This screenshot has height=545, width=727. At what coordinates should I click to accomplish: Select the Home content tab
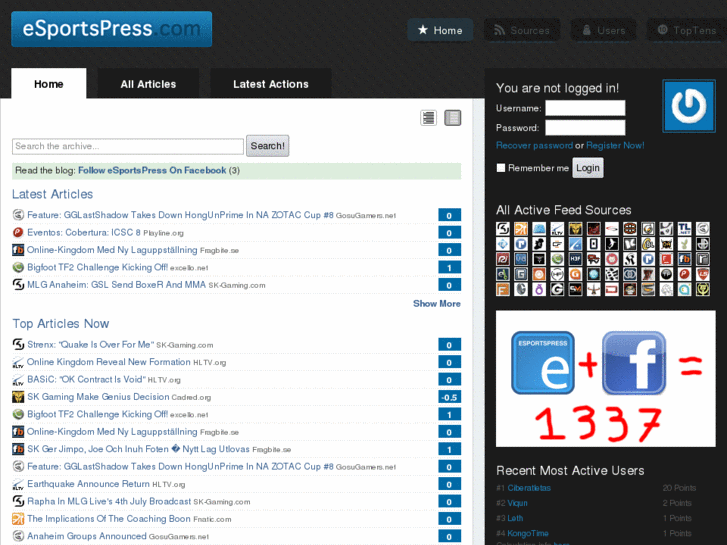49,84
